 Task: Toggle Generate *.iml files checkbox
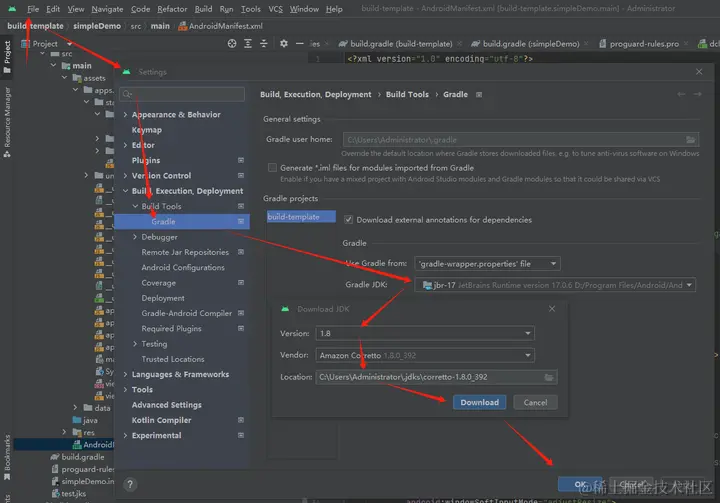pos(272,168)
